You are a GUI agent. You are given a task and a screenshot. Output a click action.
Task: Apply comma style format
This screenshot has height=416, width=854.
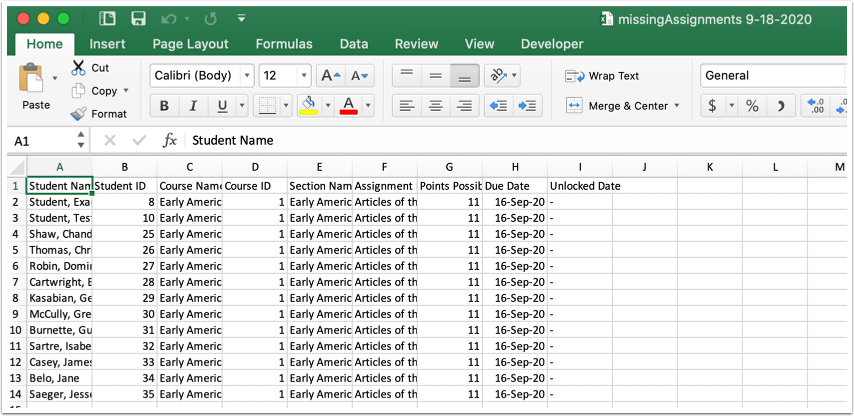point(781,106)
